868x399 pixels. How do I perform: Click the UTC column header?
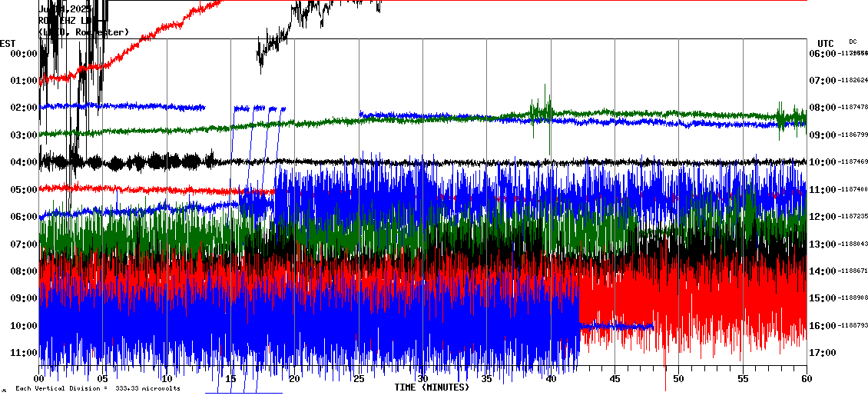(x=825, y=43)
